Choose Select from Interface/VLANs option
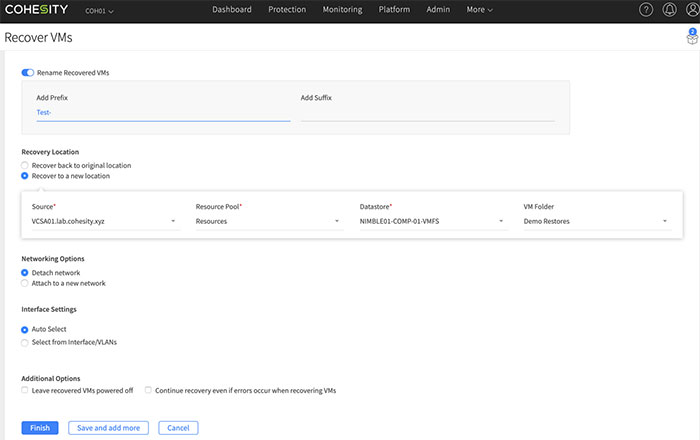Viewport: 700px width, 440px height. click(x=25, y=342)
